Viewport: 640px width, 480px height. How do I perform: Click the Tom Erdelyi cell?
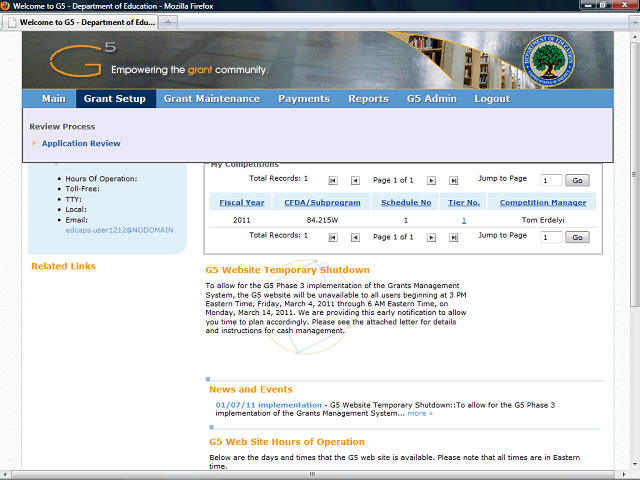coord(543,220)
